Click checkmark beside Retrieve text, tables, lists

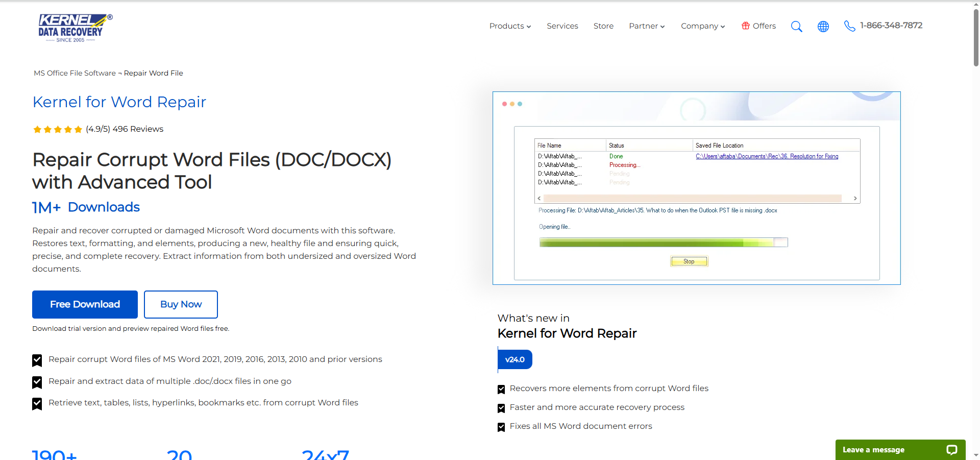click(37, 404)
